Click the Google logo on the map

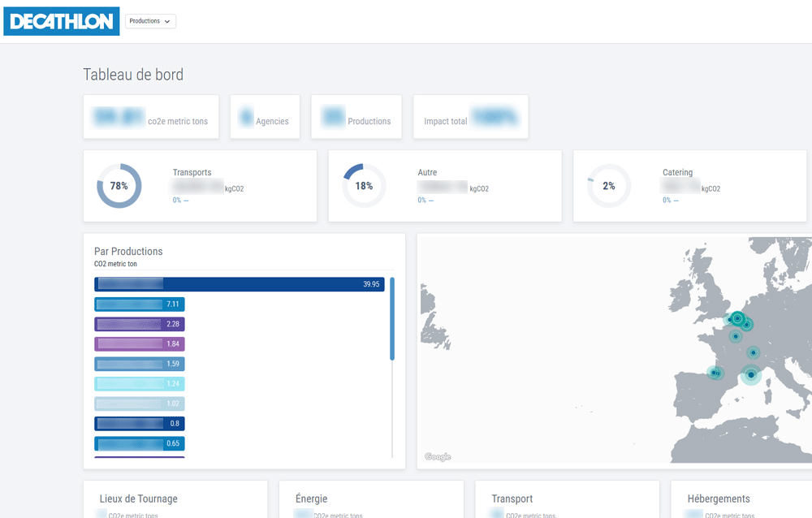[x=437, y=457]
